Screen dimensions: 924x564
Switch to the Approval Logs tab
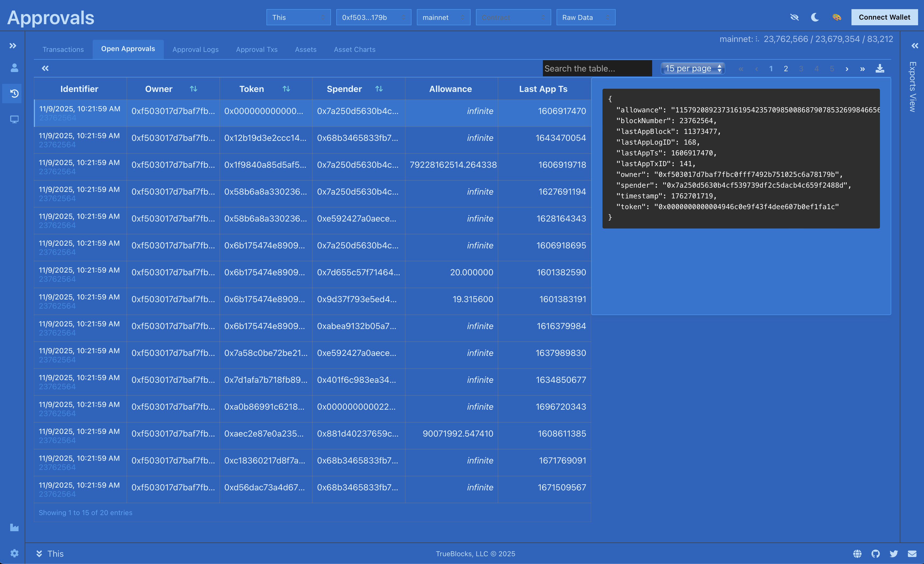click(x=195, y=49)
